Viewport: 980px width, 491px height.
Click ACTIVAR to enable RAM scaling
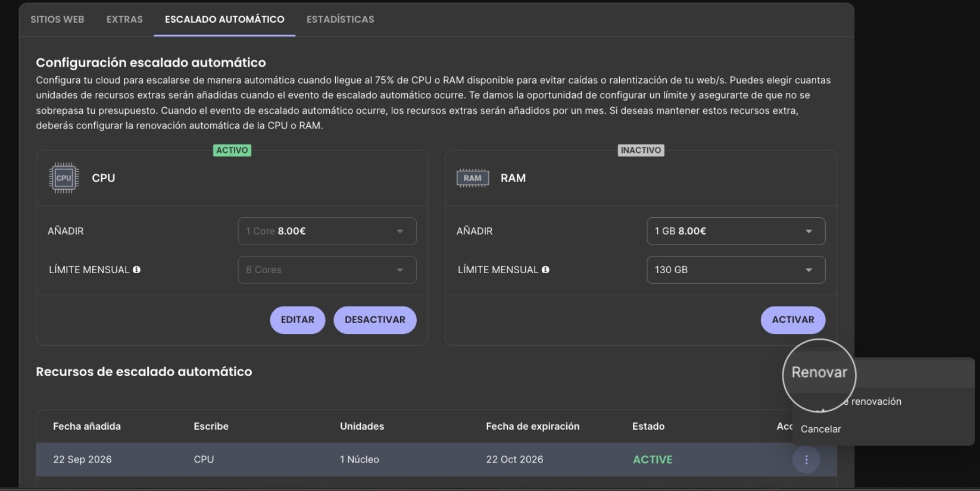tap(793, 320)
